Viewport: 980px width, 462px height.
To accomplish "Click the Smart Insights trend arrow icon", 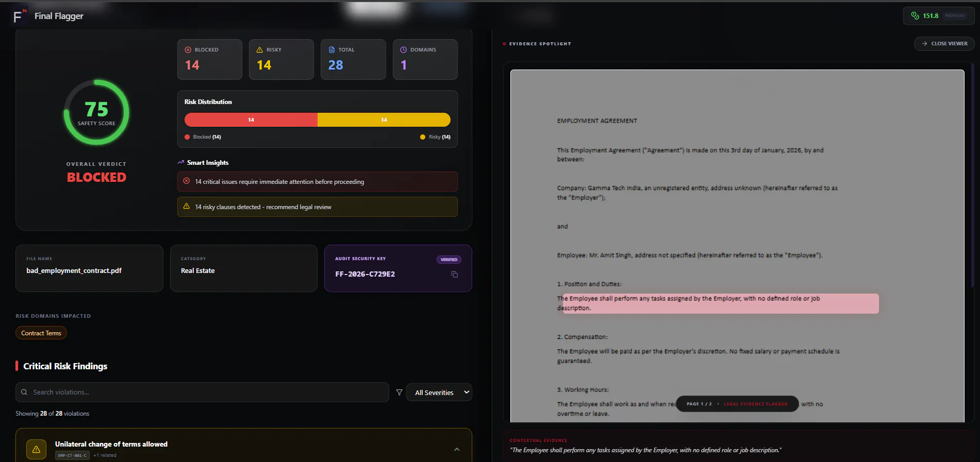I will coord(181,162).
